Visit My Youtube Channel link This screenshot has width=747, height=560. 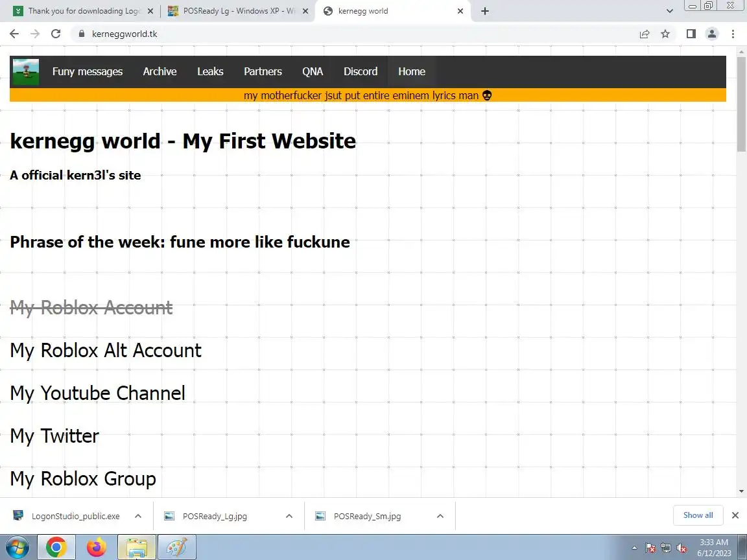coord(98,393)
